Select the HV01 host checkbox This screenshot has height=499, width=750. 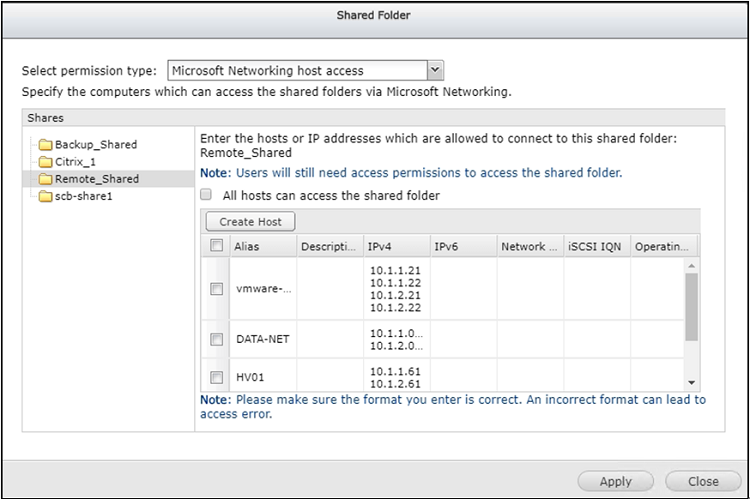[217, 377]
